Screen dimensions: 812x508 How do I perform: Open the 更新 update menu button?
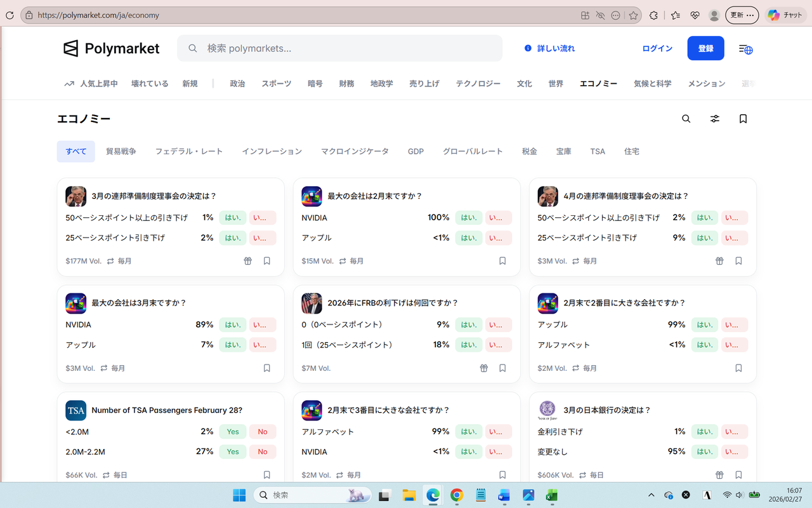[742, 15]
